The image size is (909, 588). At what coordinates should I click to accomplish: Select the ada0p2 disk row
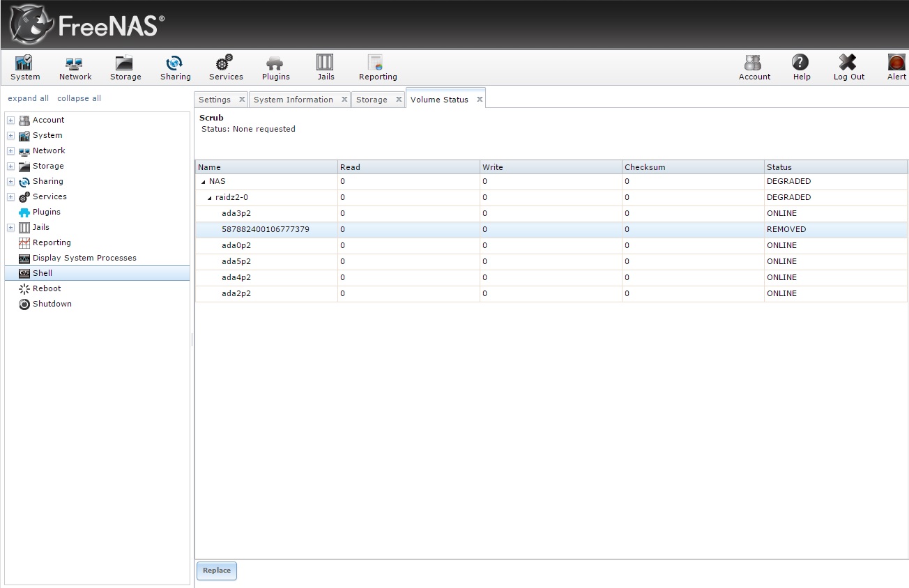551,246
